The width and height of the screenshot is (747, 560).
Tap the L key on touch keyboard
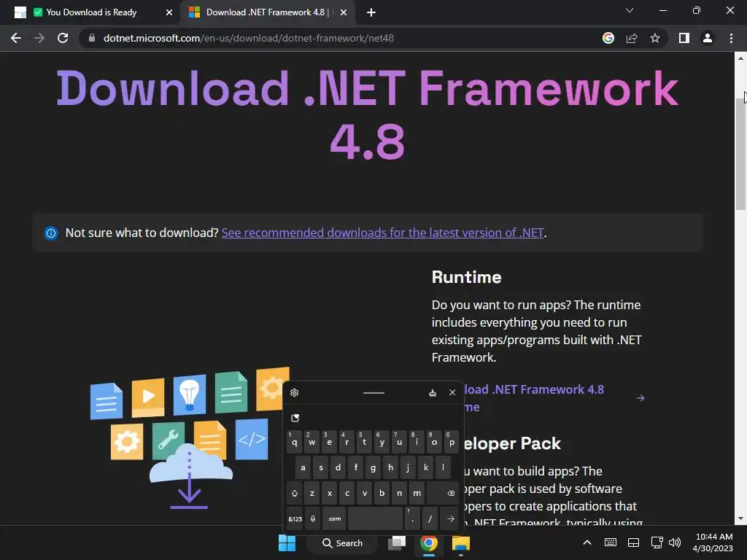click(443, 467)
